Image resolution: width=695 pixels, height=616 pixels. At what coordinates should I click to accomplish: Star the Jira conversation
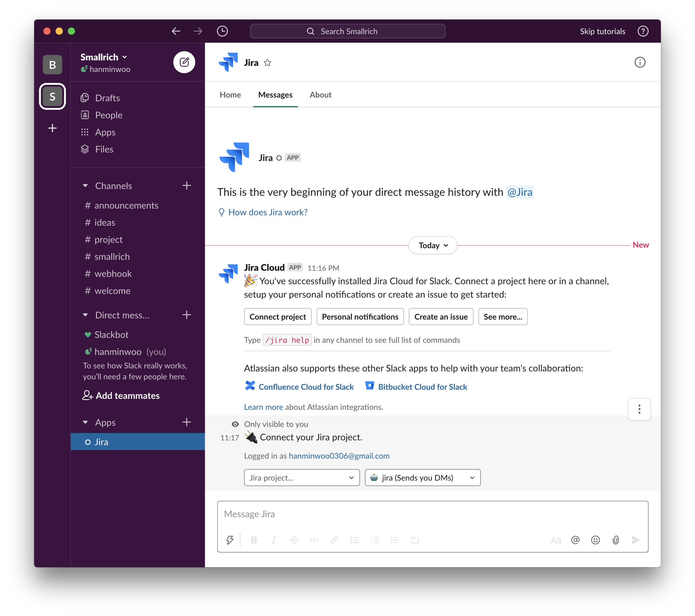tap(268, 63)
